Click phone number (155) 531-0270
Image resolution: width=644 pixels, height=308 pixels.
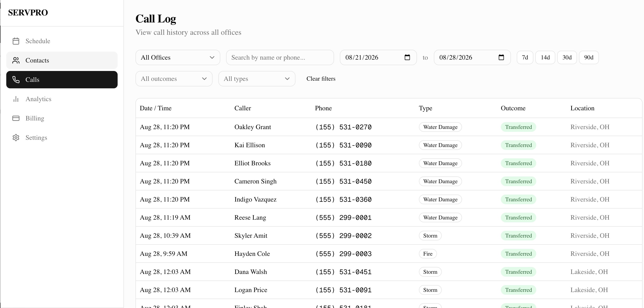[343, 127]
